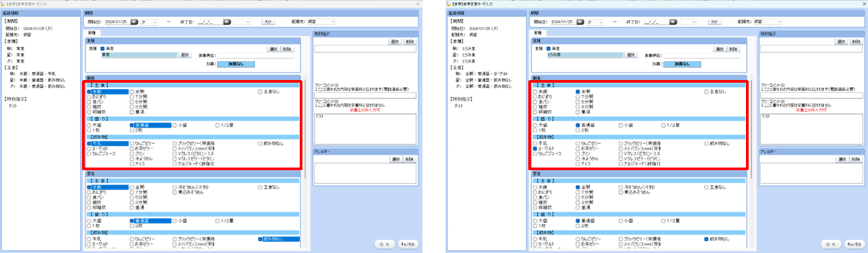
Task: Click キャンセル button in right window
Action: (854, 244)
